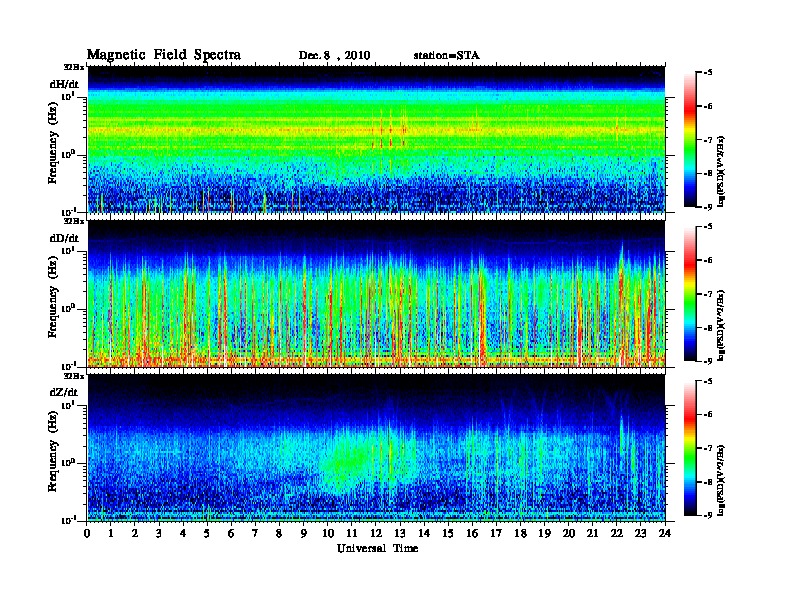The width and height of the screenshot is (792, 612).
Task: Select the "dZ/dt" panel label
Action: [64, 392]
